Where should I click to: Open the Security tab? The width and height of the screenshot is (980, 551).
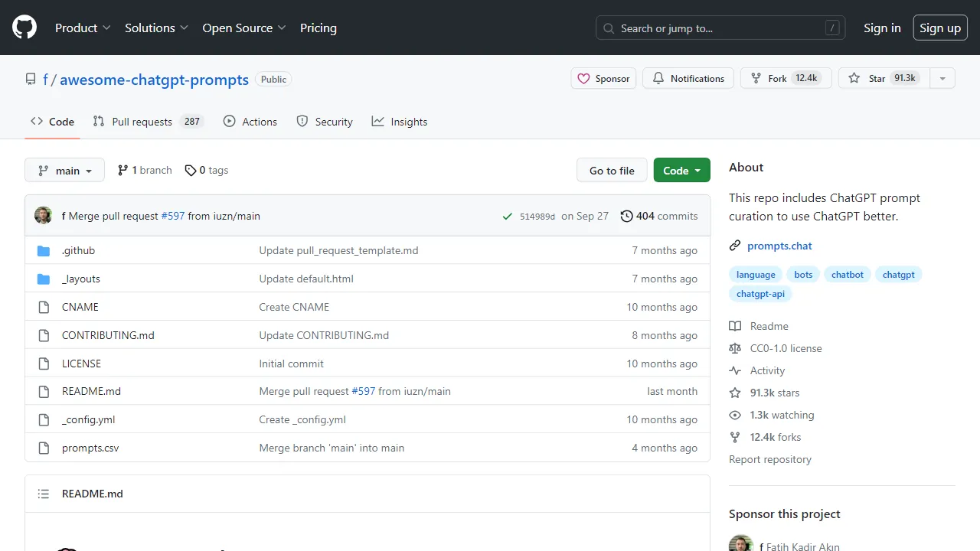tap(325, 122)
